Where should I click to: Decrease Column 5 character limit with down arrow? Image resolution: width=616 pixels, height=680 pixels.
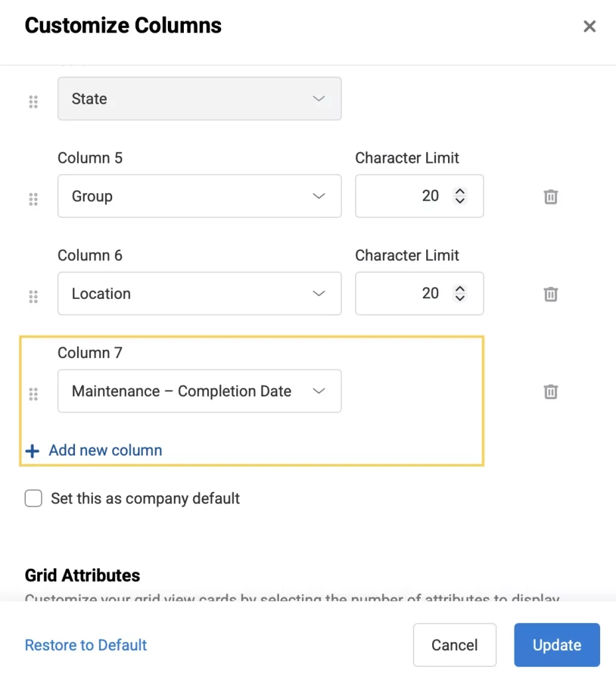(460, 201)
